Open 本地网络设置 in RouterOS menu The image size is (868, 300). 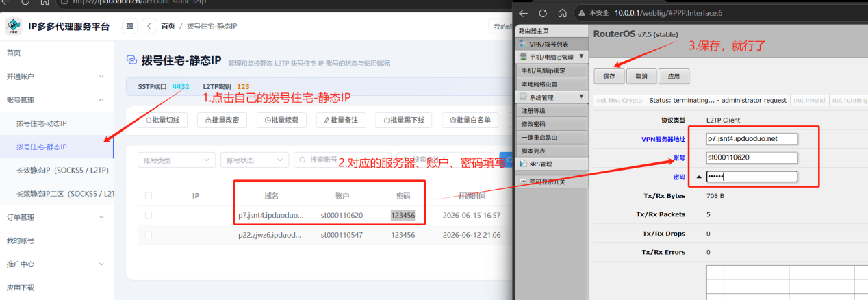click(x=552, y=84)
